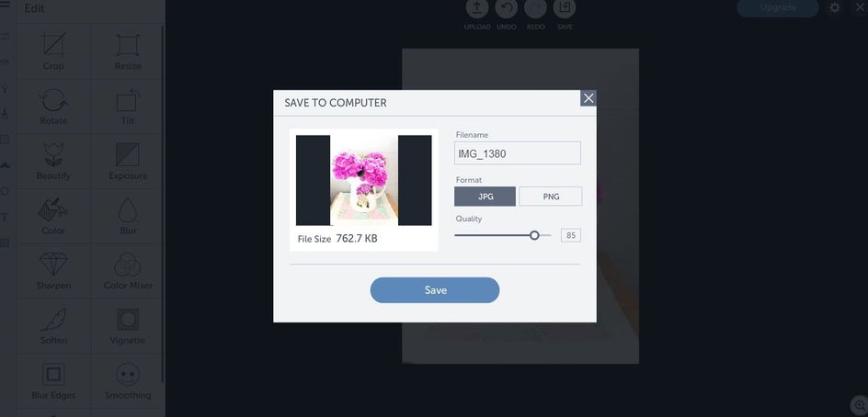Click the Upgrade button

[x=778, y=7]
